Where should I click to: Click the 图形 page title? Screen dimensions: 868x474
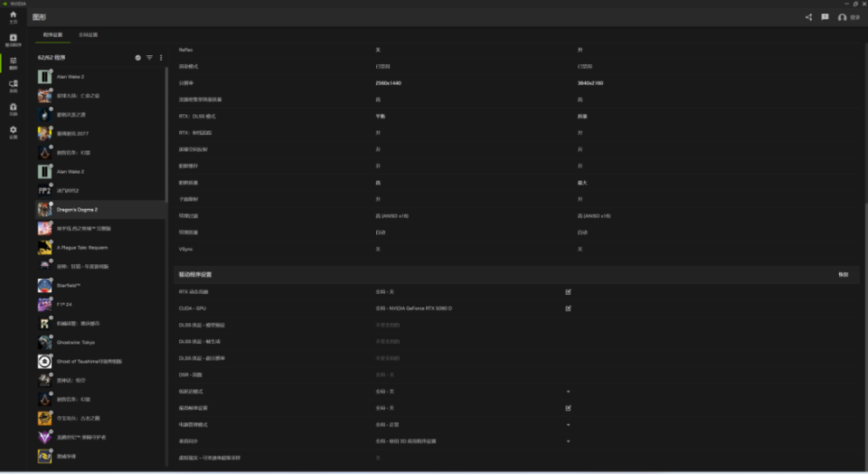pos(39,17)
